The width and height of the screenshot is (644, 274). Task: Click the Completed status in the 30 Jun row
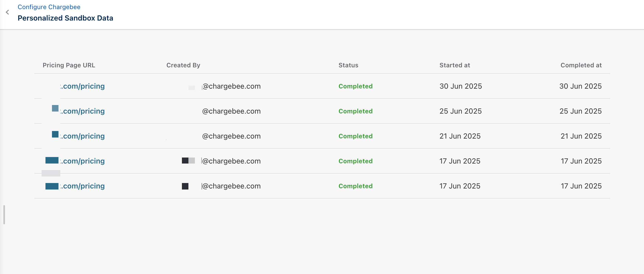pyautogui.click(x=355, y=86)
